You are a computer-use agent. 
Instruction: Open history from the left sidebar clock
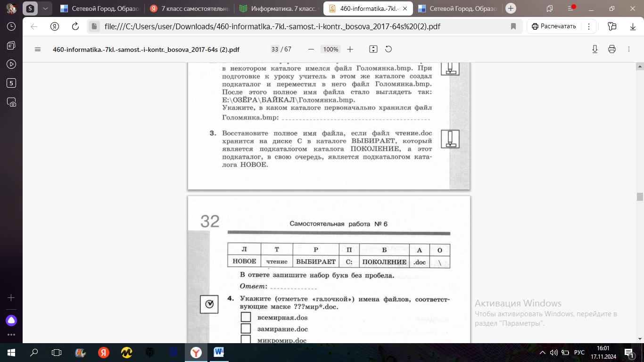pyautogui.click(x=11, y=26)
